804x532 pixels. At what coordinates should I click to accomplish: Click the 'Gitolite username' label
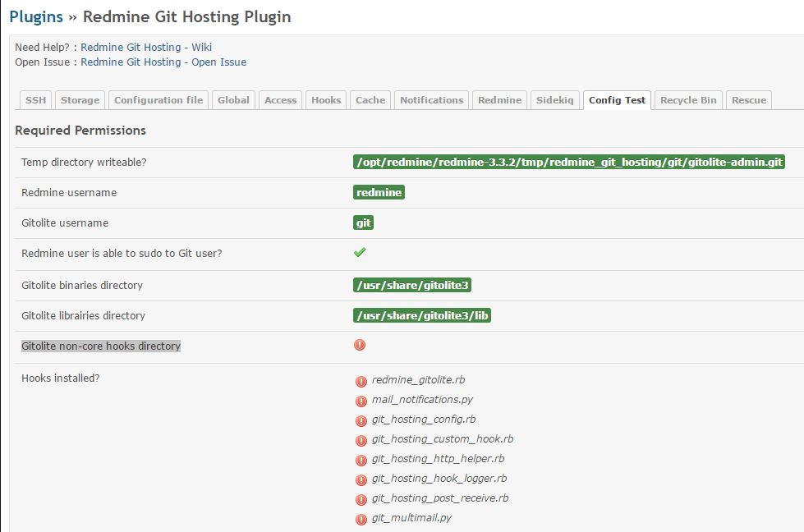click(x=65, y=222)
